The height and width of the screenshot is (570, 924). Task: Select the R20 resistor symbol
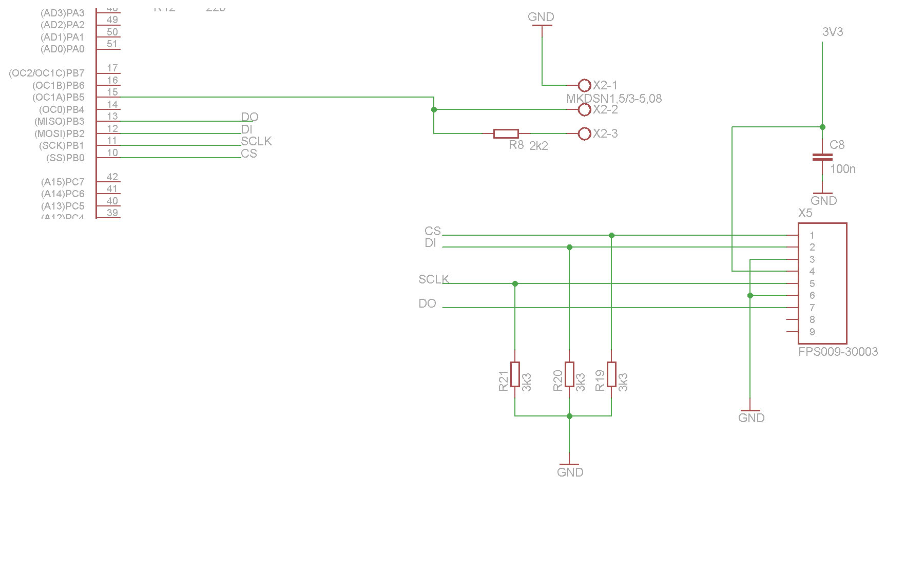coord(569,374)
